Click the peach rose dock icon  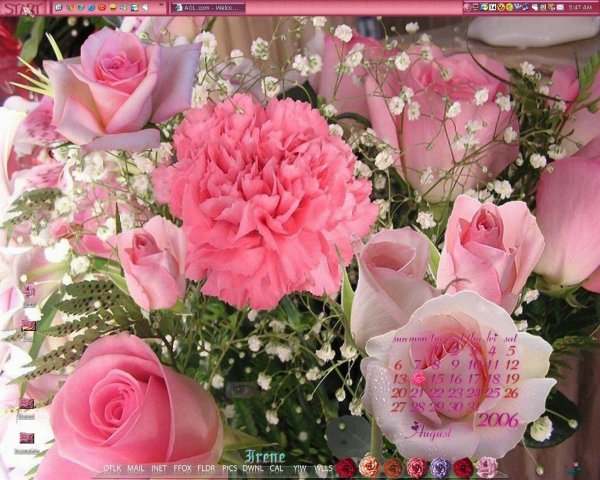click(370, 467)
